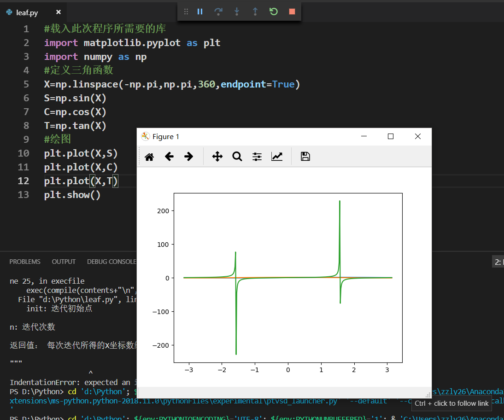Screen dimensions: 504x420
Task: Open the PROBLEMS panel tab
Action: click(25, 262)
